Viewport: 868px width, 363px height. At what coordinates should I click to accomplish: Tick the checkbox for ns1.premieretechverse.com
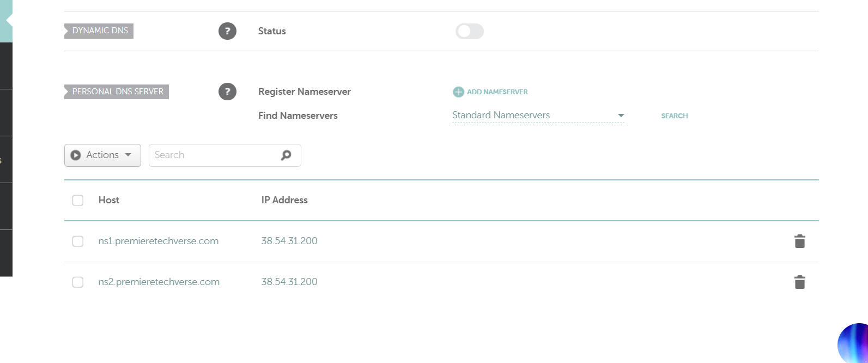pos(78,241)
